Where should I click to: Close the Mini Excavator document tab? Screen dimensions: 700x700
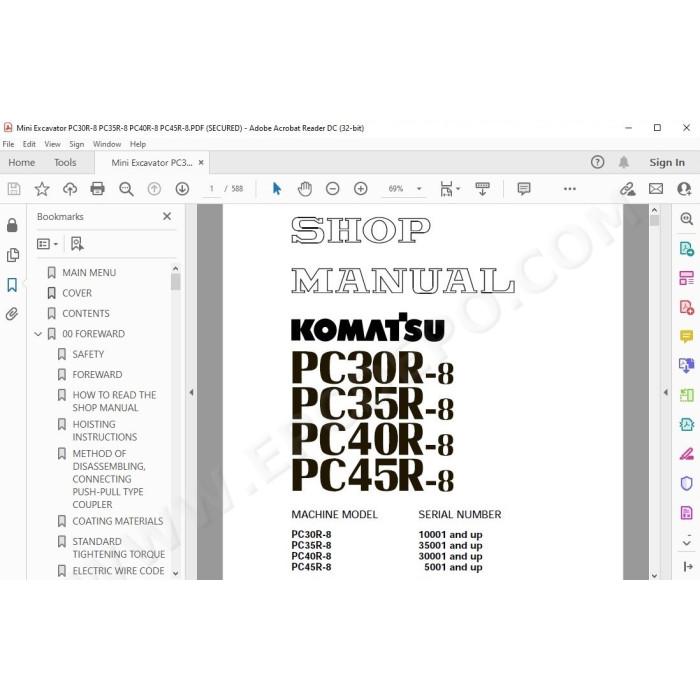[201, 162]
